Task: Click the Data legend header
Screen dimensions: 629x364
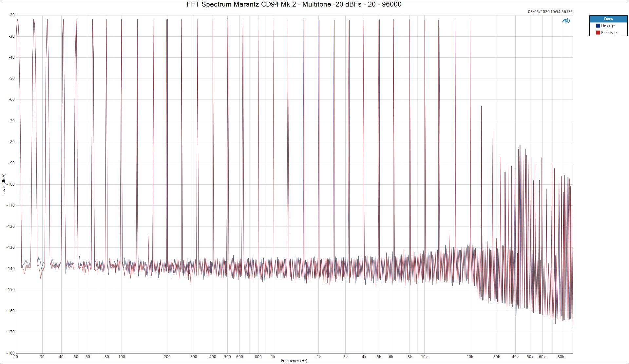Action: click(608, 19)
